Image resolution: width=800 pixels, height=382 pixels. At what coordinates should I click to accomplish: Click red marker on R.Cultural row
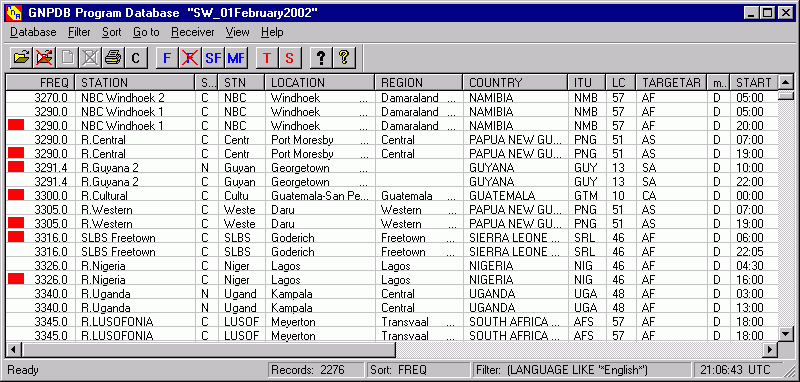(x=16, y=195)
